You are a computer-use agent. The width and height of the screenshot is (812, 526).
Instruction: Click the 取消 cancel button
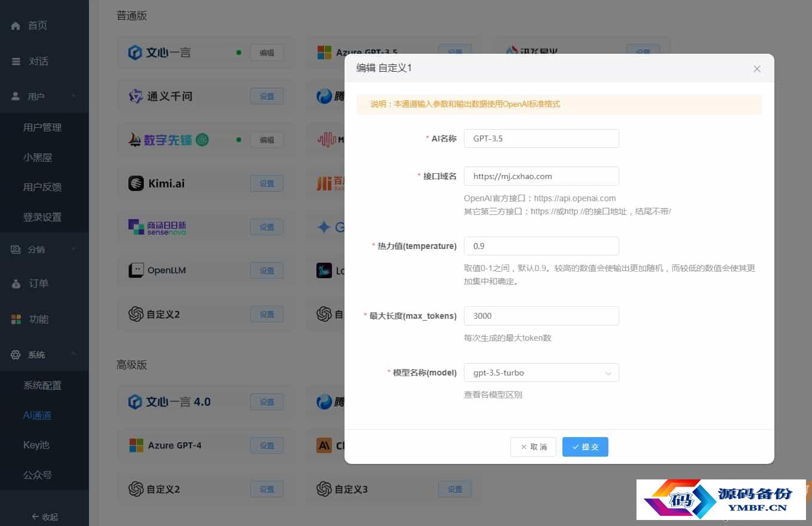pos(533,447)
